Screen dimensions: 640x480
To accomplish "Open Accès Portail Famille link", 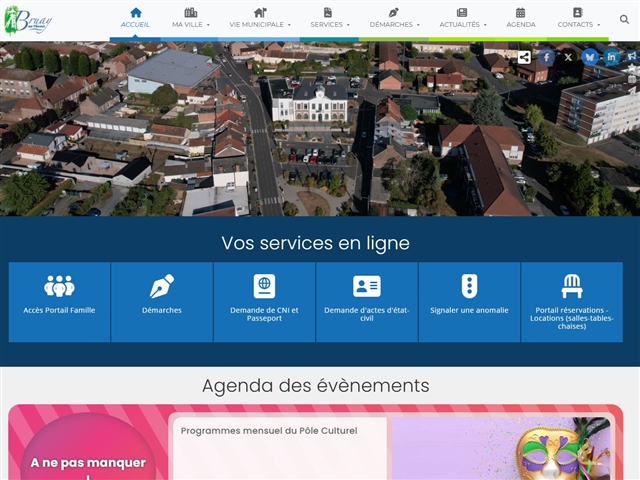I will [59, 310].
